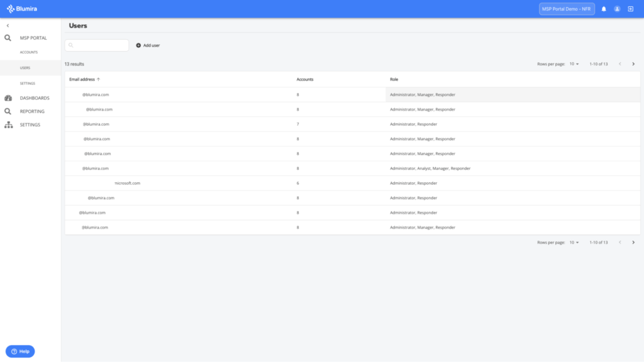The height and width of the screenshot is (362, 644).
Task: Collapse the sidebar with the back chevron
Action: (x=7, y=25)
